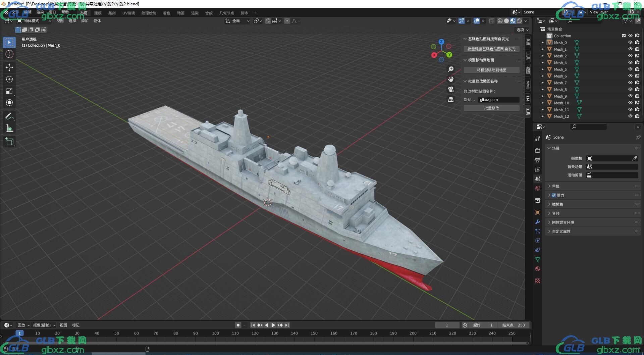Image resolution: width=644 pixels, height=355 pixels.
Task: Play the animation forward
Action: coord(273,325)
